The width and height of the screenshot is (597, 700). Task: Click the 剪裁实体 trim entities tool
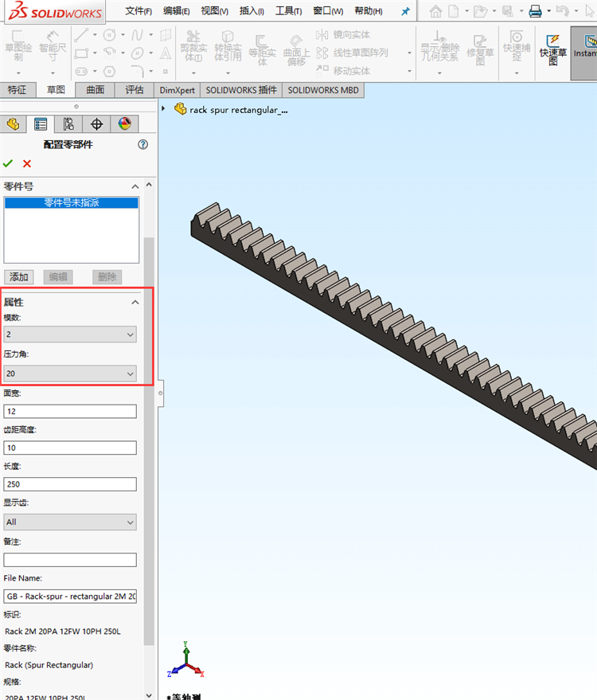(x=193, y=45)
